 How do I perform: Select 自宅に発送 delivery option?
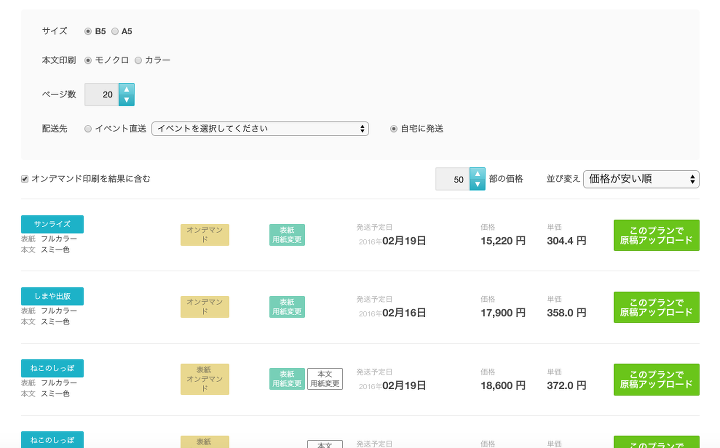[x=394, y=129]
